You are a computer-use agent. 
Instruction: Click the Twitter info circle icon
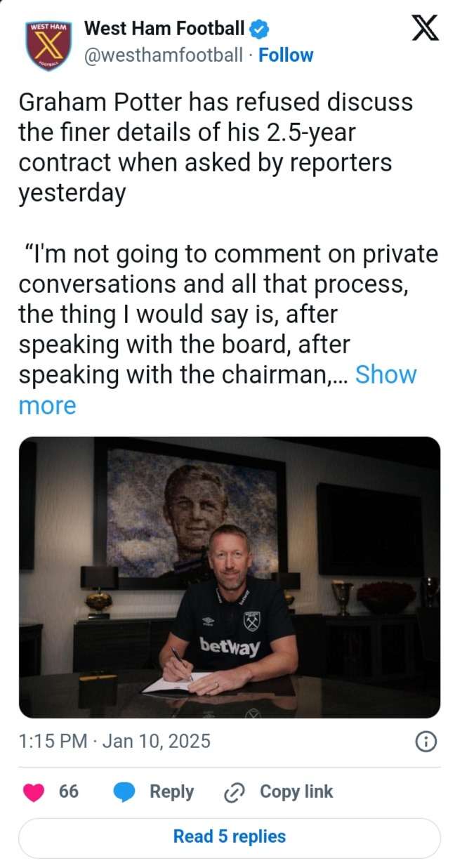tap(426, 742)
